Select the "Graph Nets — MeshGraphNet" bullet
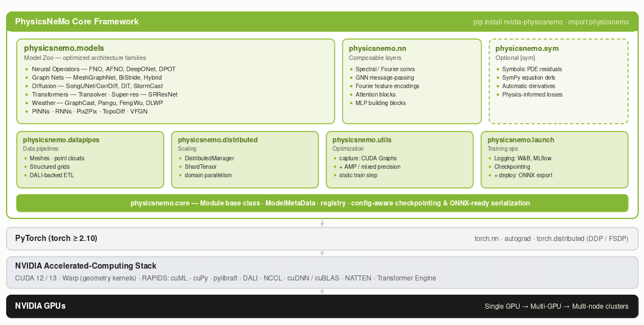This screenshot has width=644, height=325. (x=97, y=77)
